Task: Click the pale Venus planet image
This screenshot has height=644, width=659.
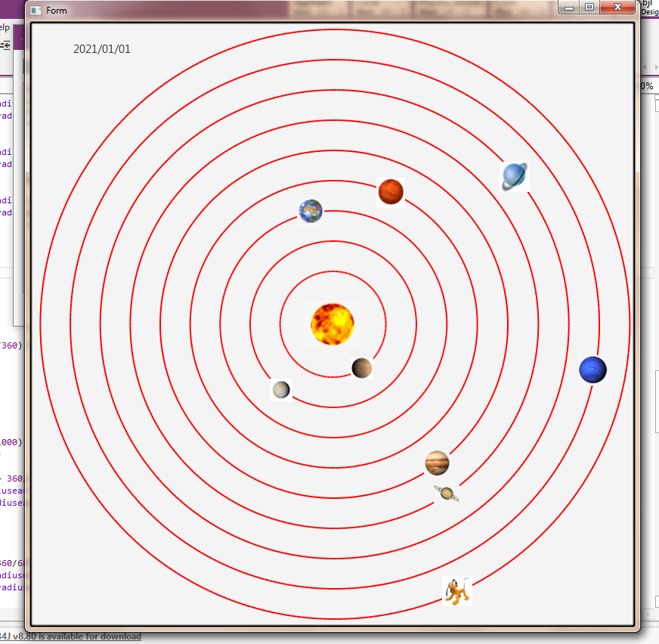Action: click(x=281, y=390)
